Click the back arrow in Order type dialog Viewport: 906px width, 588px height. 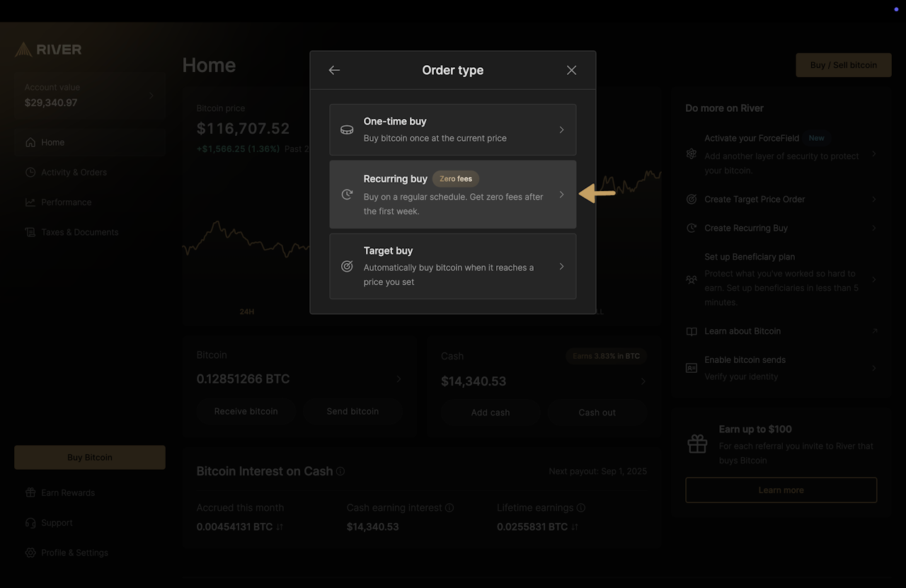point(334,70)
